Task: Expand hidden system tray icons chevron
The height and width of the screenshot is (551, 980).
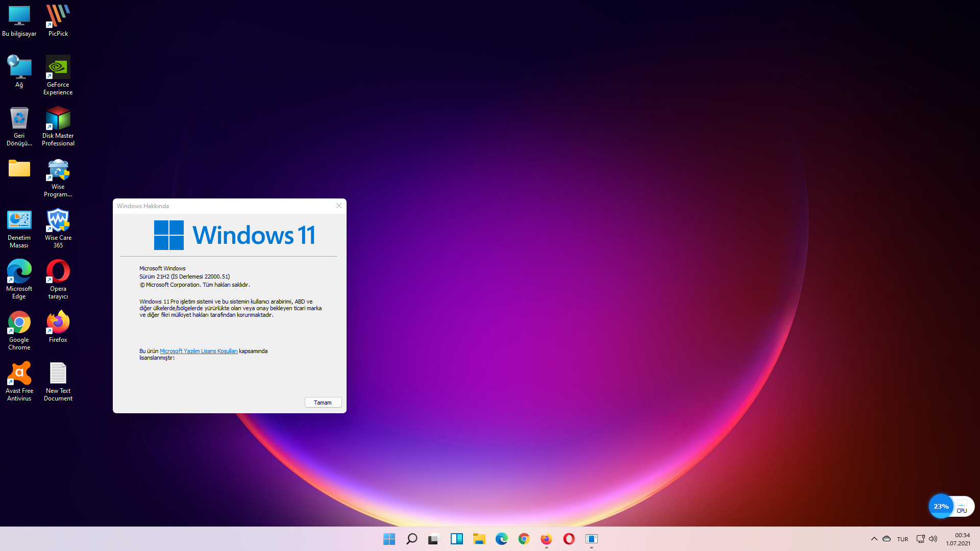Action: pos(874,539)
